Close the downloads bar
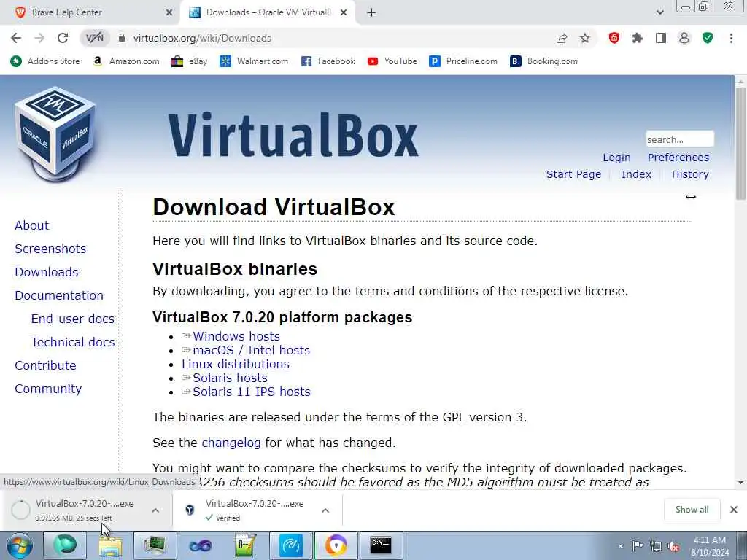The image size is (747, 560). click(x=734, y=510)
